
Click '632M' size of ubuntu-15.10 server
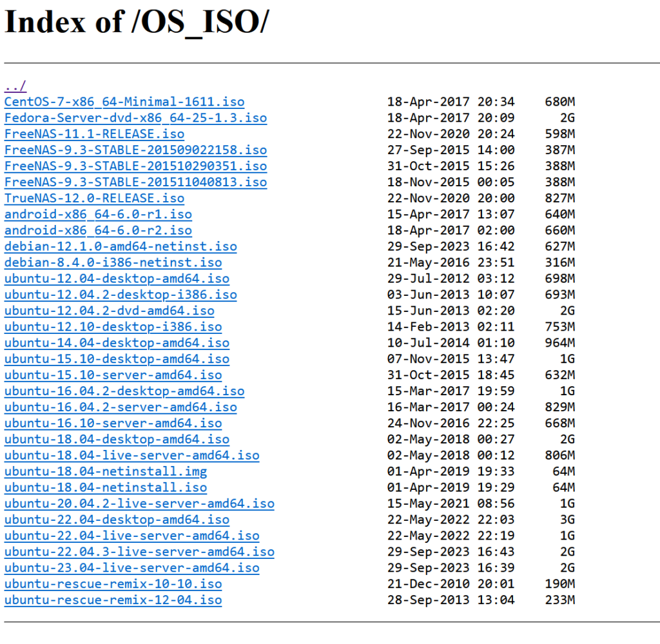[x=560, y=375]
